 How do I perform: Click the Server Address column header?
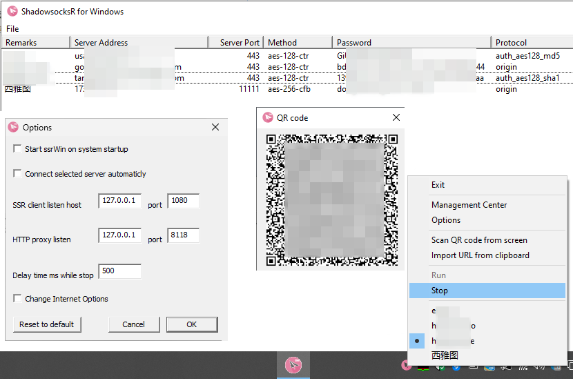click(139, 42)
